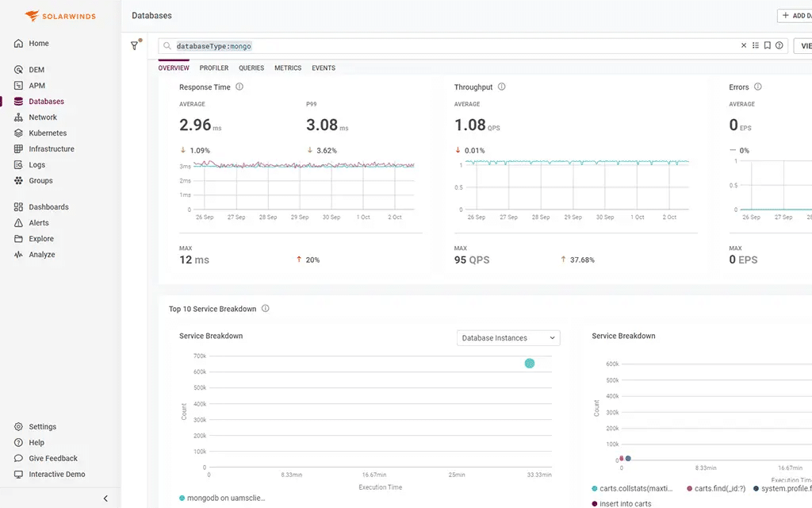Open the DEM icon in sidebar
The width and height of the screenshot is (812, 508).
pos(19,70)
